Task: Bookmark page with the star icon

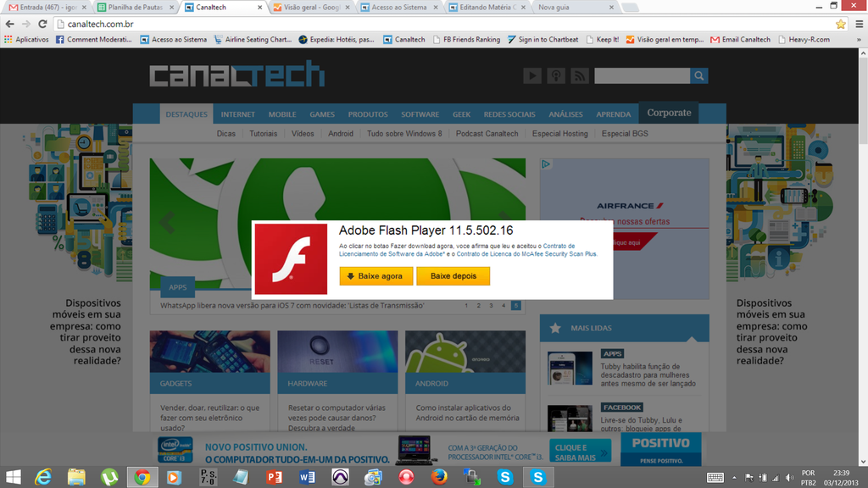Action: pos(840,24)
